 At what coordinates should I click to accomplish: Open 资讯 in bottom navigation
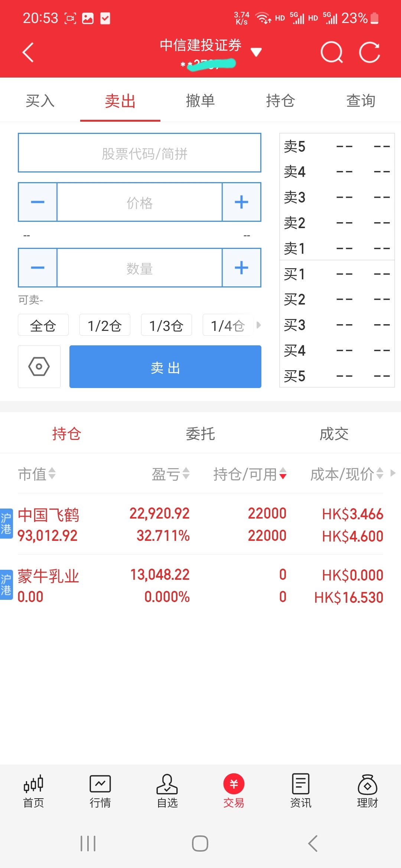click(x=301, y=792)
